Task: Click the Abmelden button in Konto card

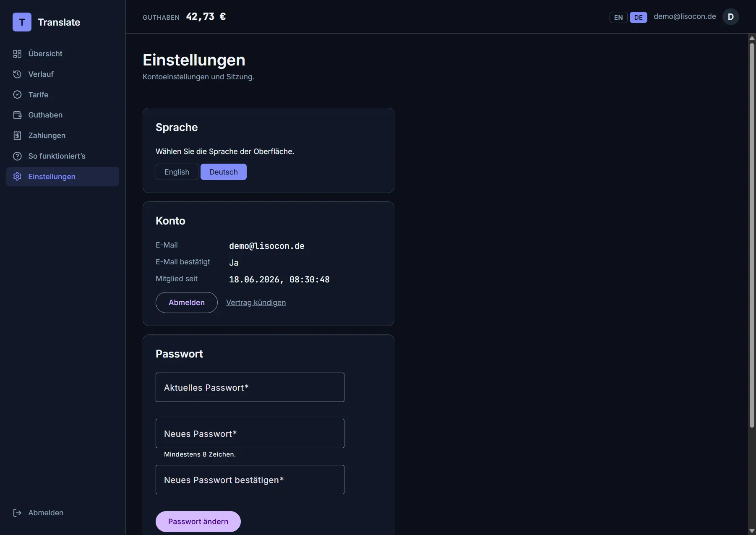Action: [x=187, y=303]
